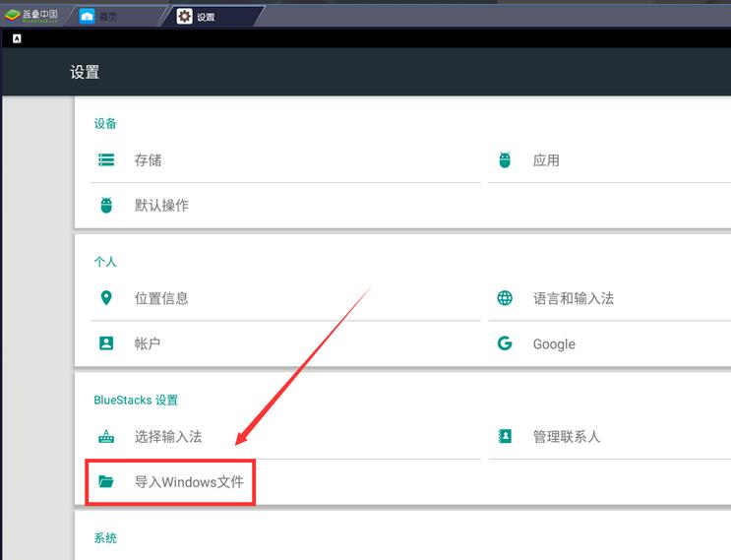The image size is (731, 560).
Task: Click the storage list icon
Action: click(x=106, y=160)
